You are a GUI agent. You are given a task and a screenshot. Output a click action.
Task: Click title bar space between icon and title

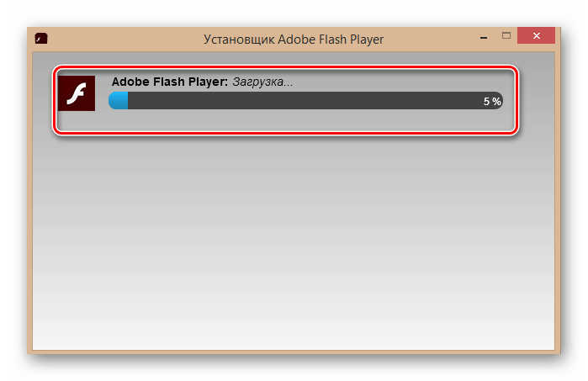point(125,39)
